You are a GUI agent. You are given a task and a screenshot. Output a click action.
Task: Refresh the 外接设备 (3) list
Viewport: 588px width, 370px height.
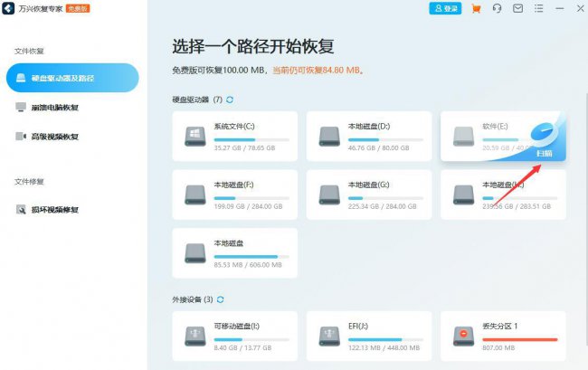tap(221, 299)
